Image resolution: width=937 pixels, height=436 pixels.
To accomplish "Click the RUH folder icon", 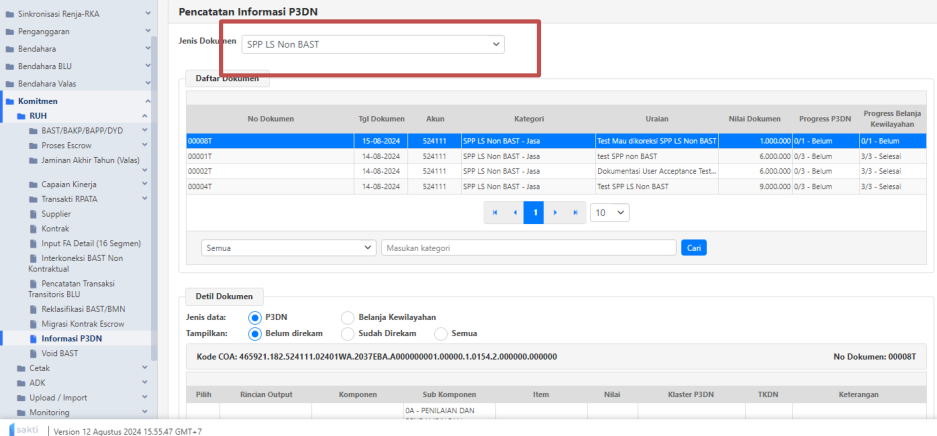I will coord(21,116).
